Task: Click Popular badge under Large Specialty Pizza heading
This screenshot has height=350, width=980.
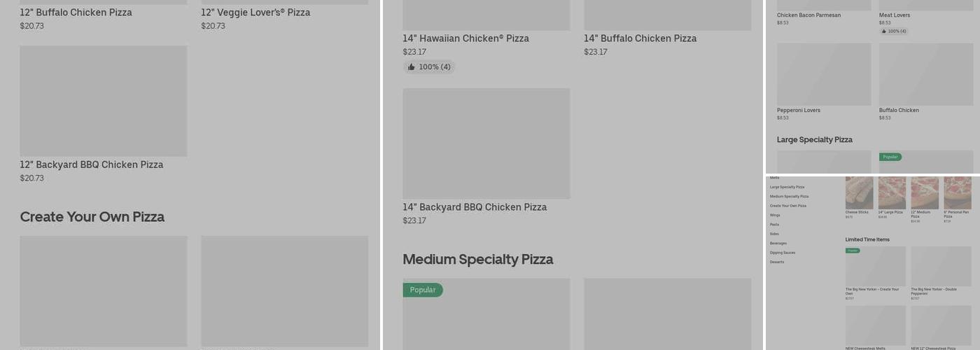Action: pos(890,157)
